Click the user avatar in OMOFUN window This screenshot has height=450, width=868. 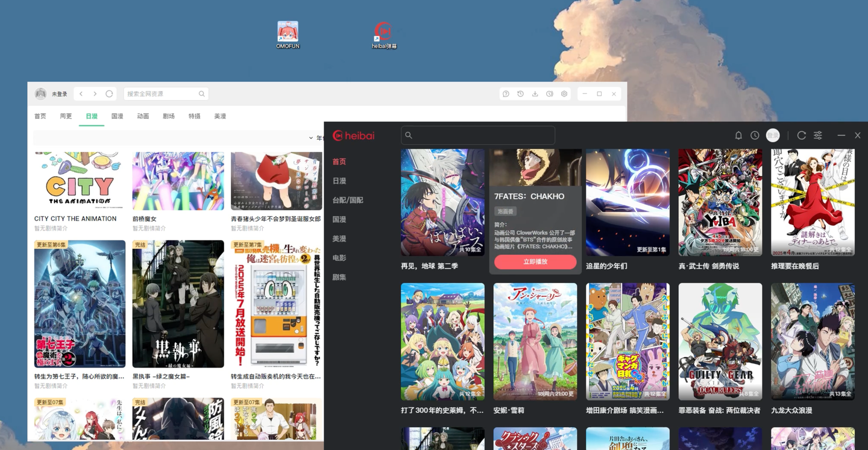[40, 94]
